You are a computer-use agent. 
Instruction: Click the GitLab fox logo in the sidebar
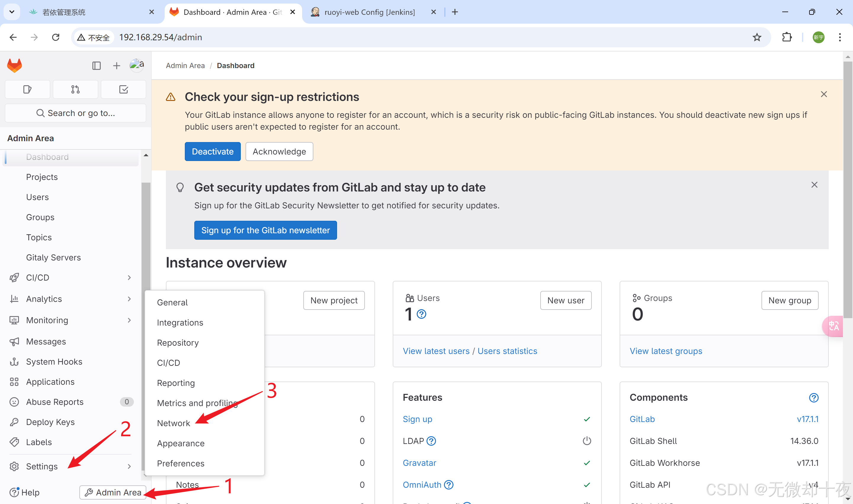[x=14, y=65]
